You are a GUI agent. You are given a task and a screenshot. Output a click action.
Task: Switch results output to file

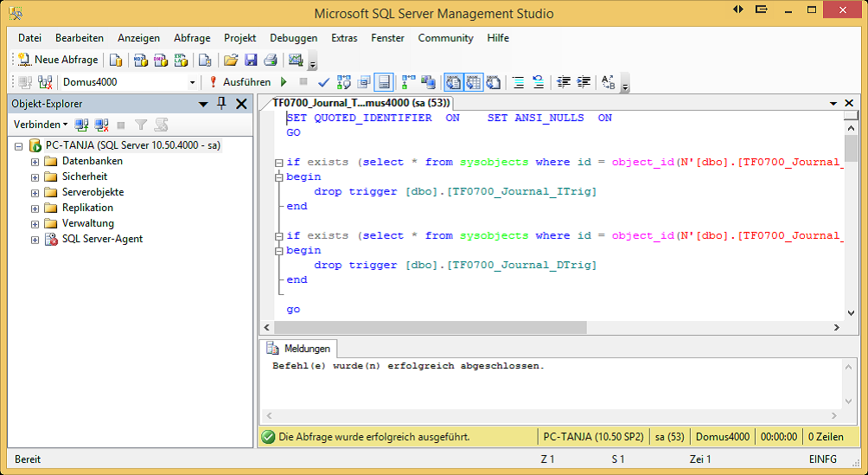tap(494, 82)
